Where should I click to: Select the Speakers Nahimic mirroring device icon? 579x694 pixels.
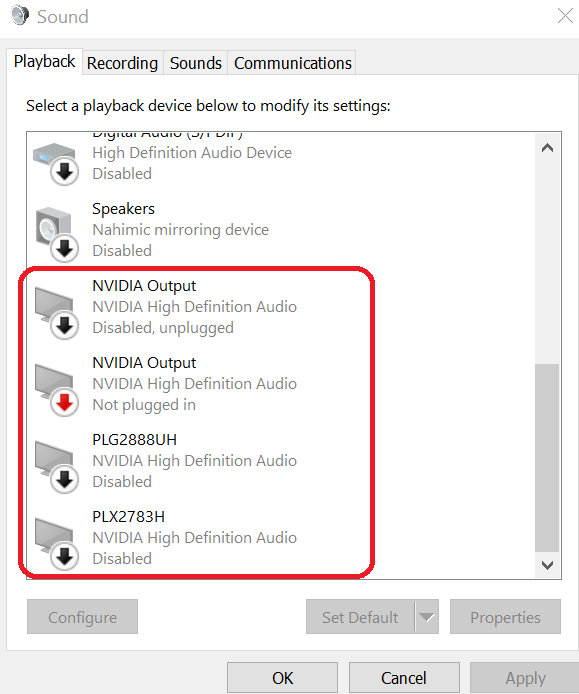click(x=56, y=235)
